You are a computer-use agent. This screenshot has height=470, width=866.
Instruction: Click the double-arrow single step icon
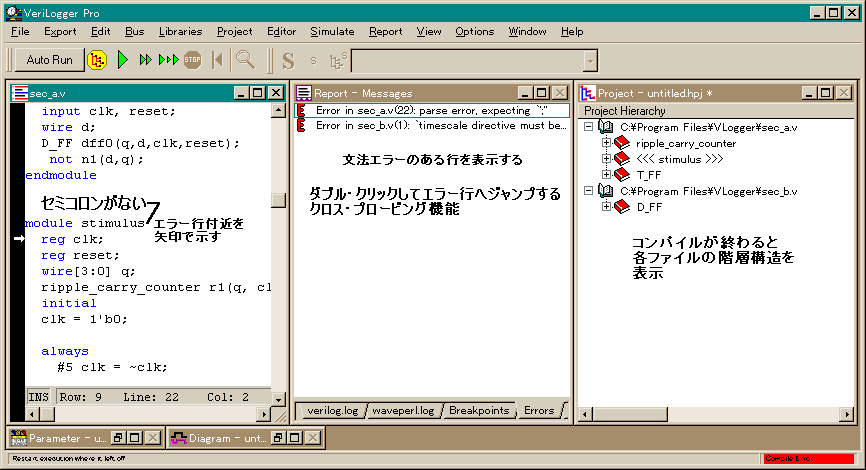click(146, 60)
